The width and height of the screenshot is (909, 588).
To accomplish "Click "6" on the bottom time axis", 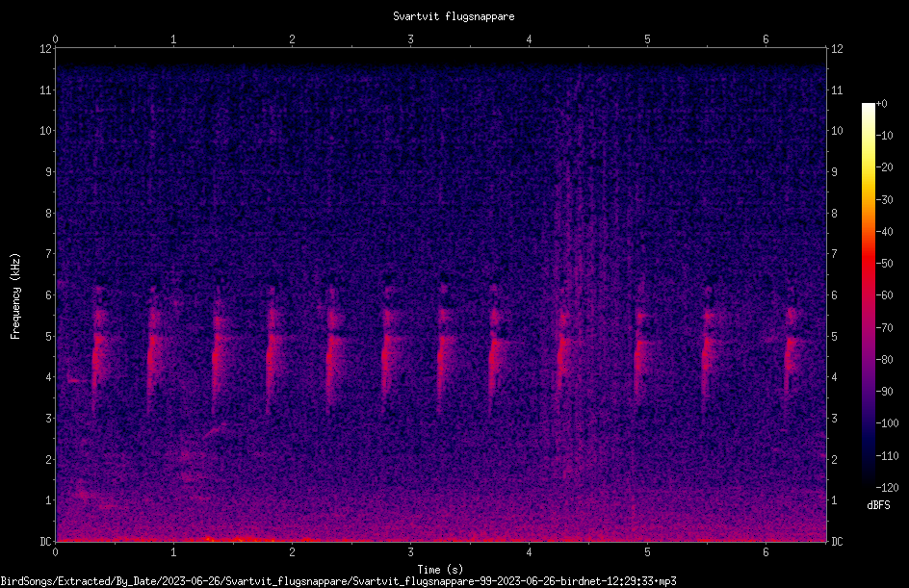I will pos(766,552).
